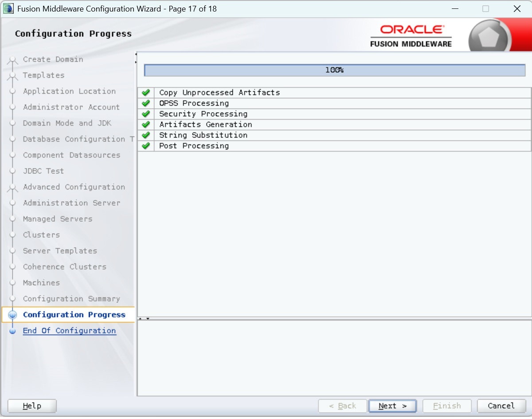Click the End Of Configuration bullet icon
Viewport: 532px width, 419px height.
(x=12, y=331)
